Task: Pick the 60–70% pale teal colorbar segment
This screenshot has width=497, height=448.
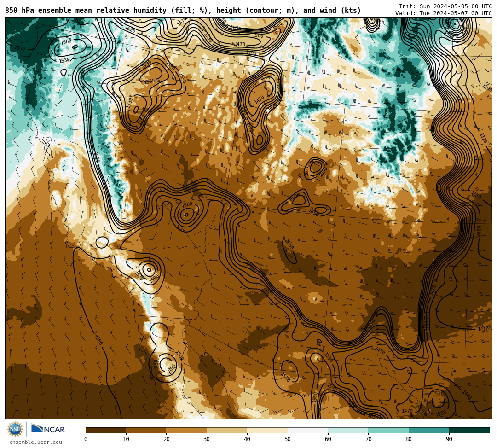Action: (x=348, y=430)
